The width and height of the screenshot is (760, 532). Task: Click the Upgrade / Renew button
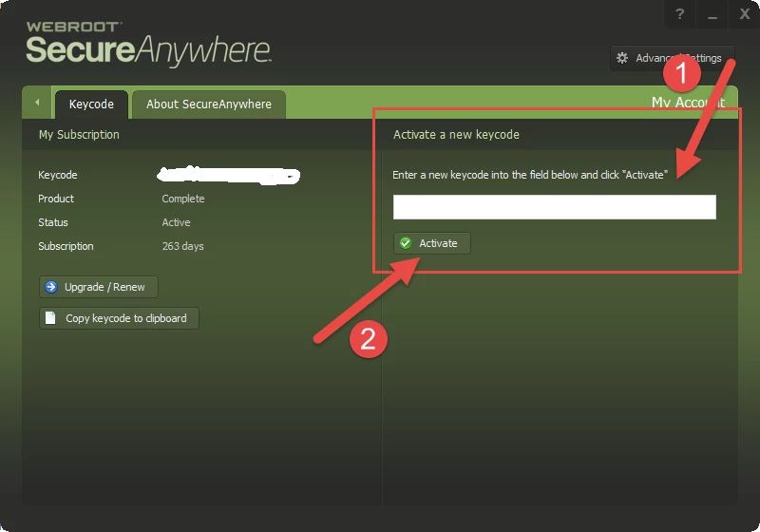99,287
